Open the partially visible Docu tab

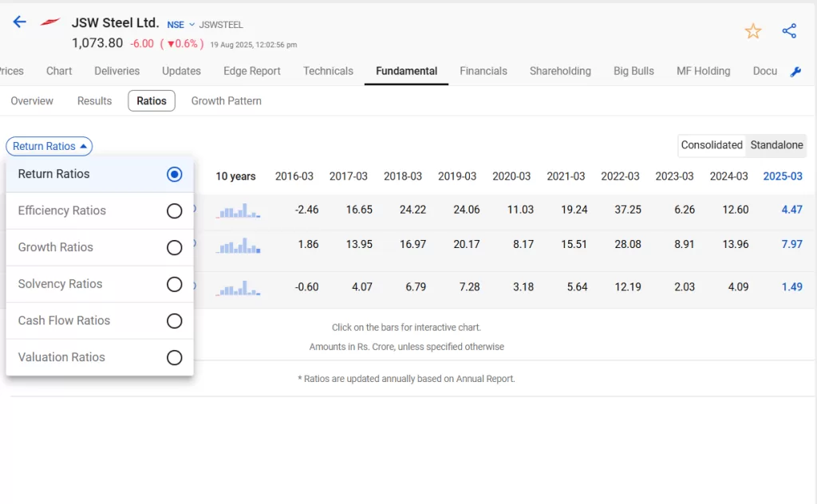pos(764,71)
